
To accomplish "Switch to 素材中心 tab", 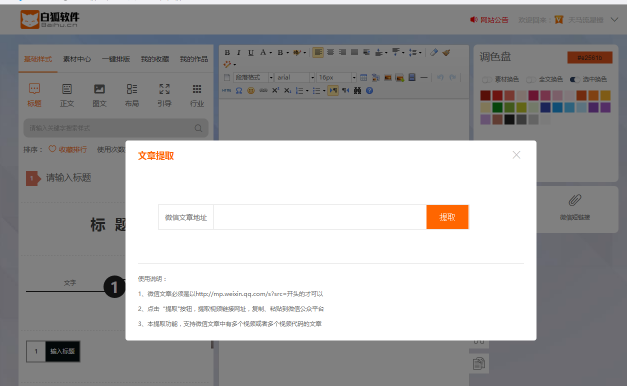I will point(77,59).
